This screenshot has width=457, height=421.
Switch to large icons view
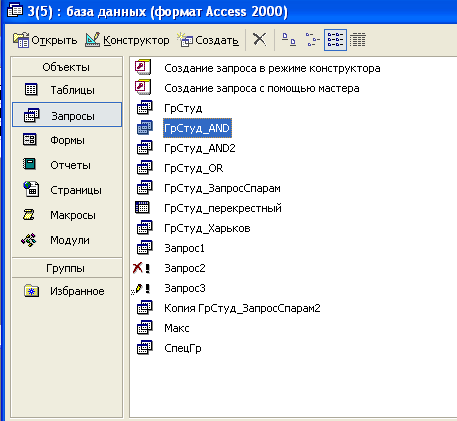[289, 40]
